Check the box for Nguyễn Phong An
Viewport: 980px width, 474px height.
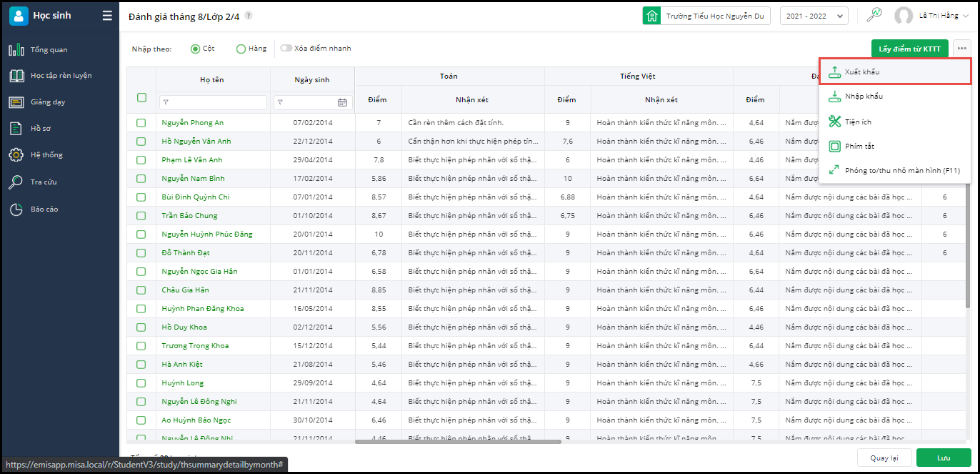pos(141,123)
